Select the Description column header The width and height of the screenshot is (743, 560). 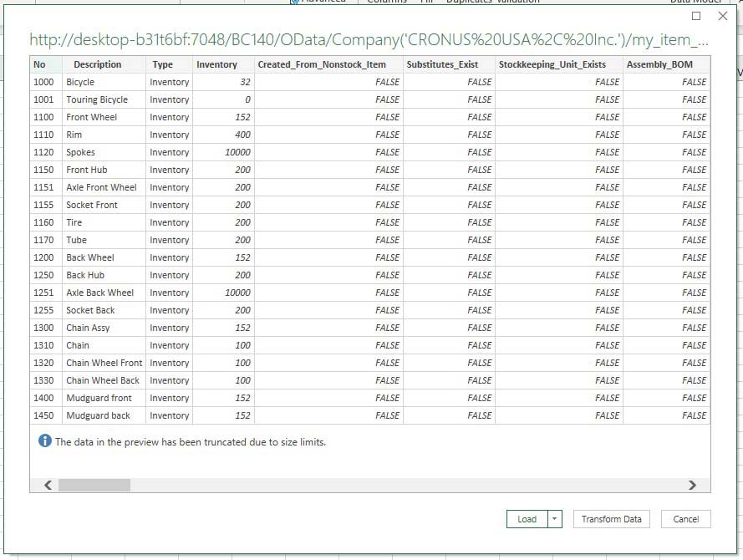click(104, 64)
